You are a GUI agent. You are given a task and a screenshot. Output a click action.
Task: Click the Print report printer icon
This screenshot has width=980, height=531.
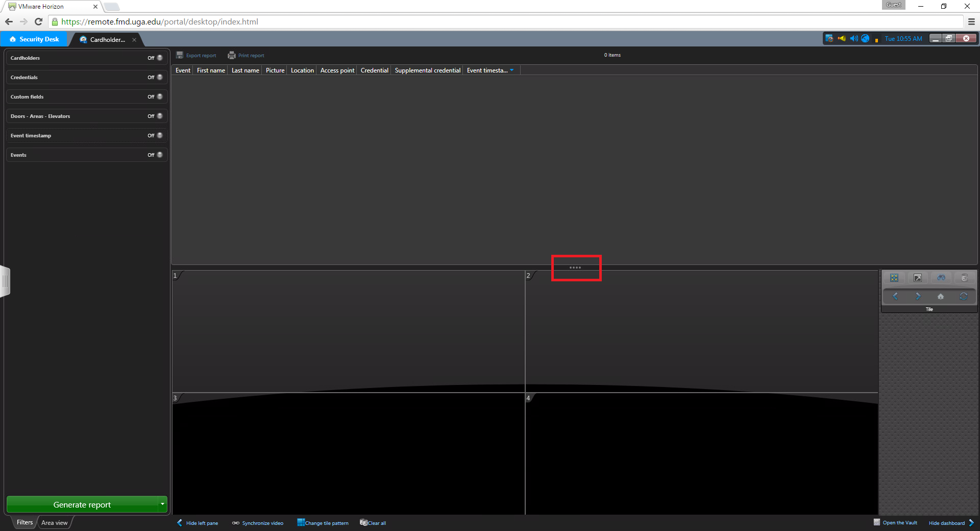point(232,55)
